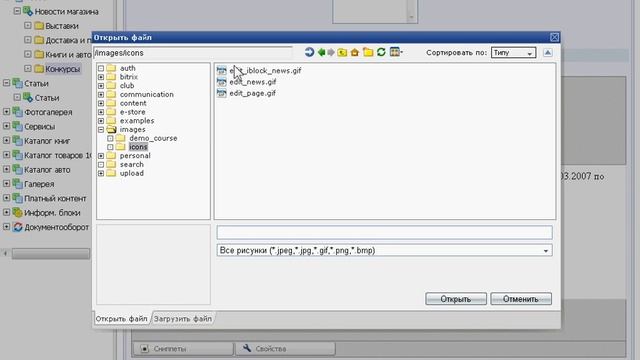Select the search folder
Screen dimensions: 640x360
coord(131,164)
